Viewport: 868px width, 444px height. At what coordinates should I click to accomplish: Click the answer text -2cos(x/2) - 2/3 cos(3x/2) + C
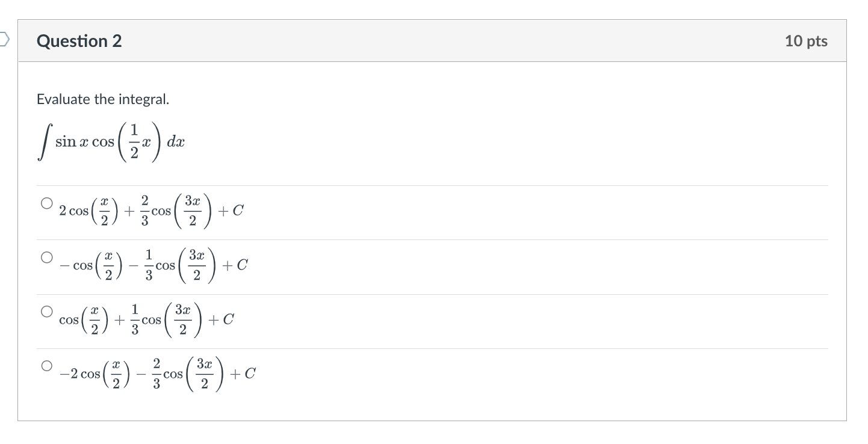pyautogui.click(x=157, y=373)
